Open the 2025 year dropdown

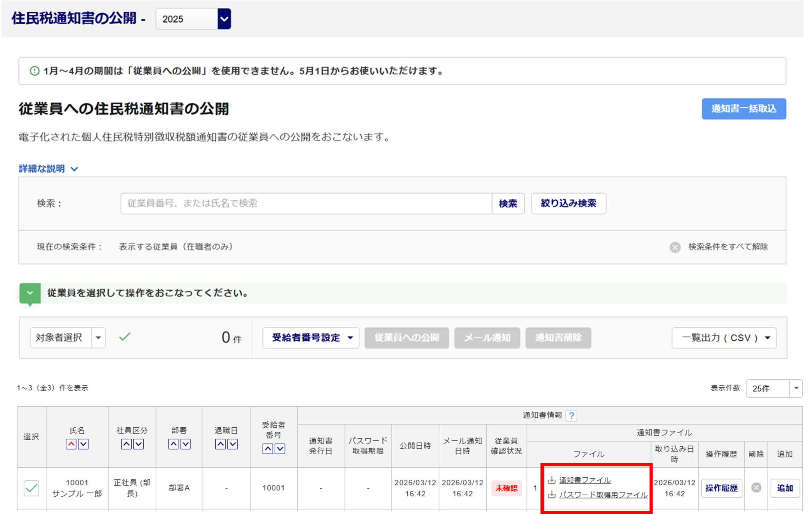pyautogui.click(x=224, y=19)
